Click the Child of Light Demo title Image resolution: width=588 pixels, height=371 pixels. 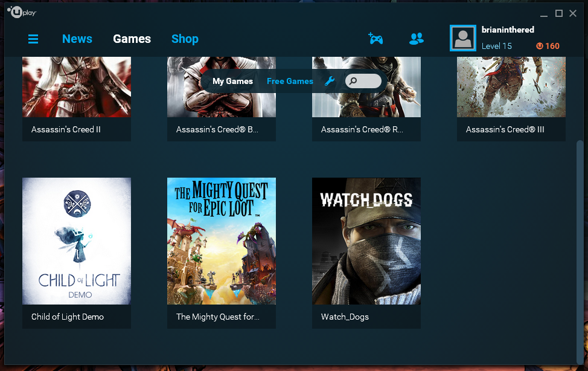(68, 317)
